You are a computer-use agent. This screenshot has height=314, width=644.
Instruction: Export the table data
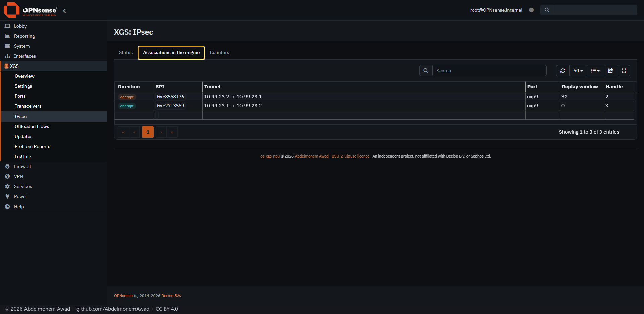pos(611,71)
